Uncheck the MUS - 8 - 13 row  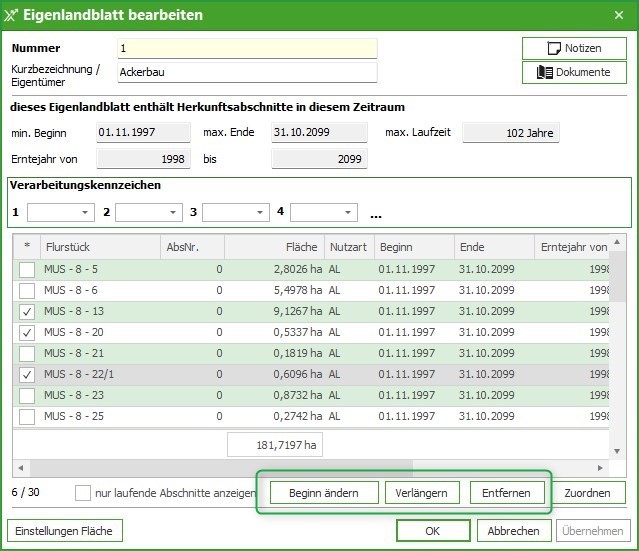[27, 311]
